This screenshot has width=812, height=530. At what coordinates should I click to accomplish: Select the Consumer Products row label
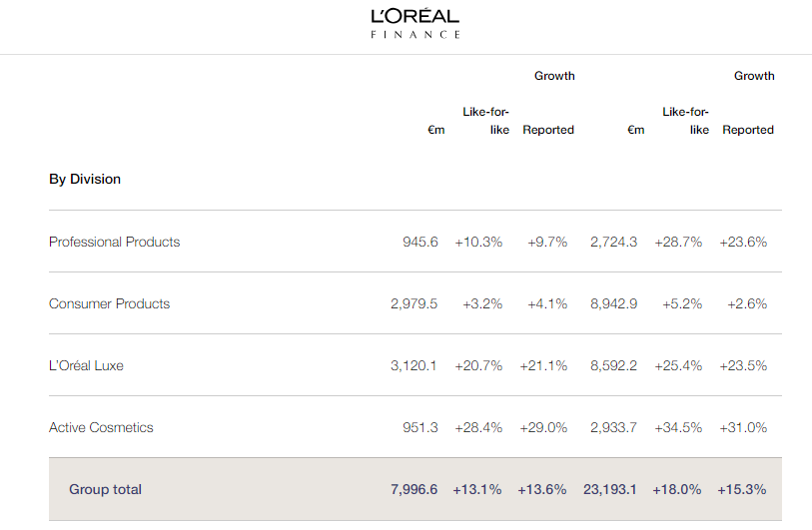click(x=109, y=303)
